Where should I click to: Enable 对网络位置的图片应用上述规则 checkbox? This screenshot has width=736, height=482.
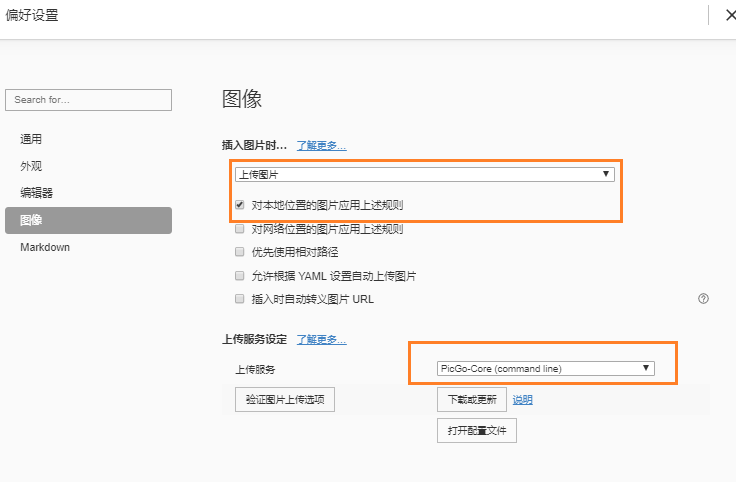[x=239, y=229]
